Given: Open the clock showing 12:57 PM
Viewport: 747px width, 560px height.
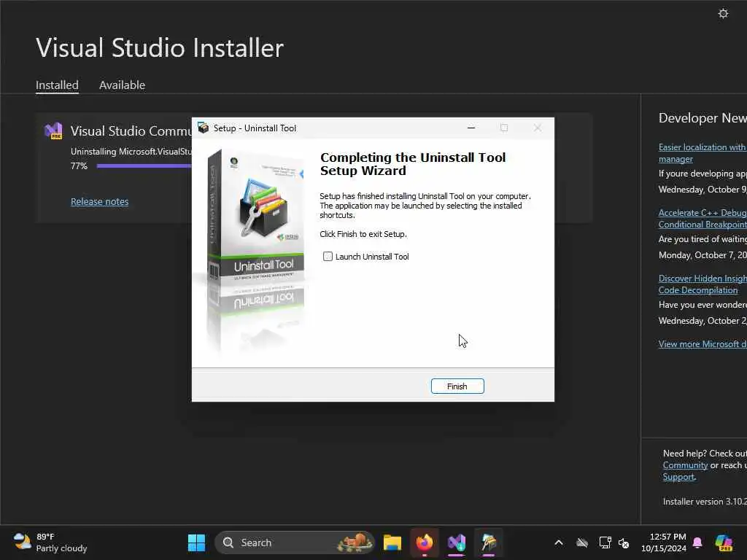Looking at the screenshot, I should coord(664,542).
